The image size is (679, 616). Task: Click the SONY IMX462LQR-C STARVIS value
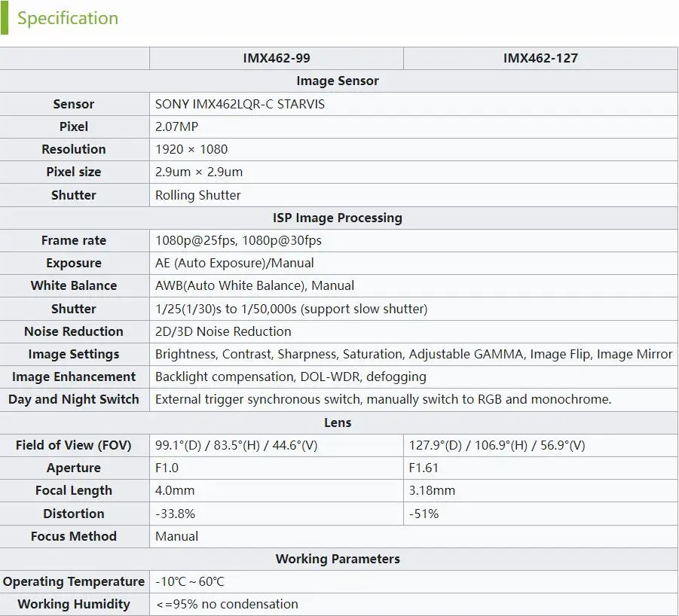[x=240, y=104]
